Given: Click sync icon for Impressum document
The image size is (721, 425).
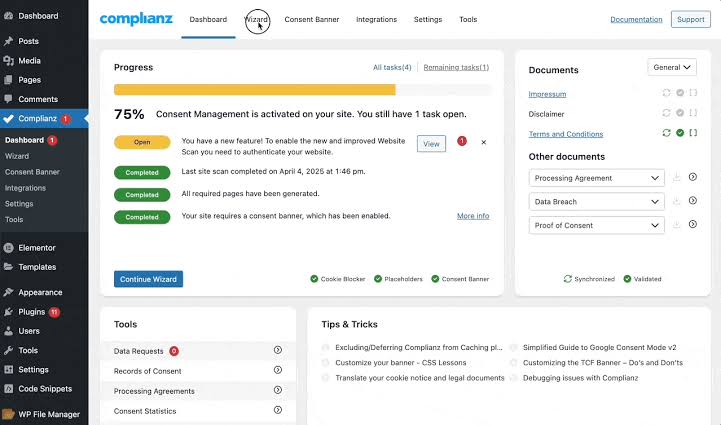Looking at the screenshot, I should click(666, 93).
